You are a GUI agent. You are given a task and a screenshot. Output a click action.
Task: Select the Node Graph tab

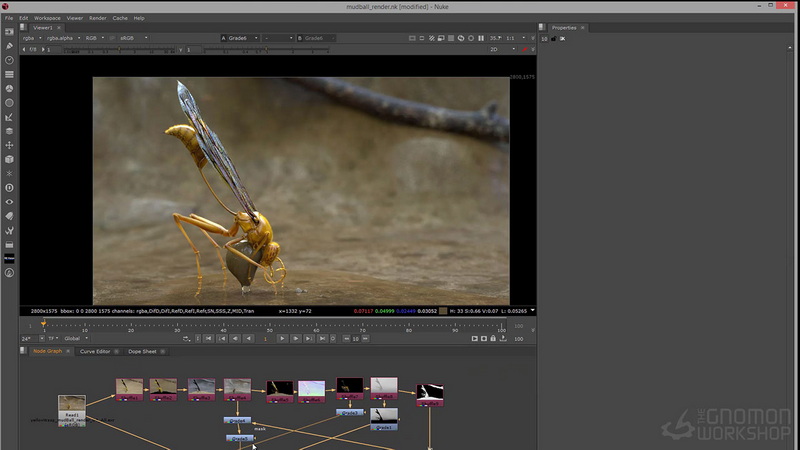[x=47, y=351]
